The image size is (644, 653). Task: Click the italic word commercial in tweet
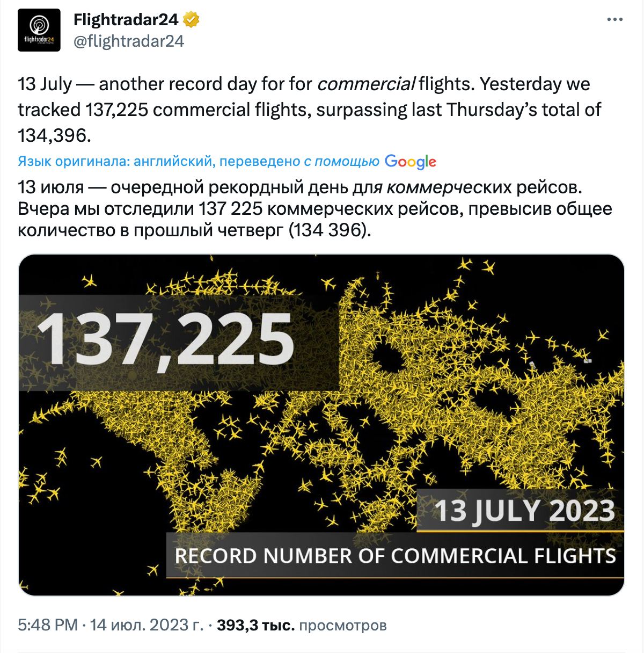366,84
